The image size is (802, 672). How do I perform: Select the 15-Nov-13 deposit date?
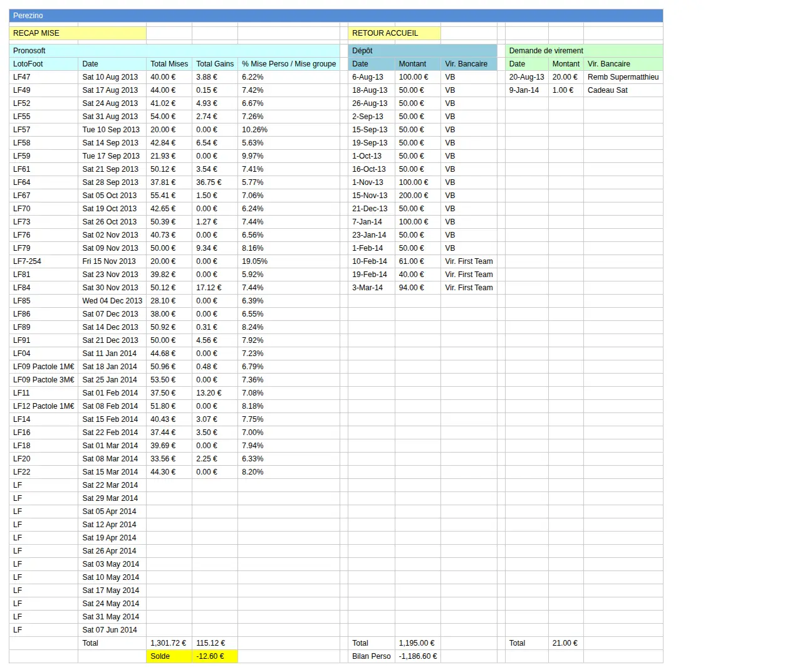coord(372,196)
